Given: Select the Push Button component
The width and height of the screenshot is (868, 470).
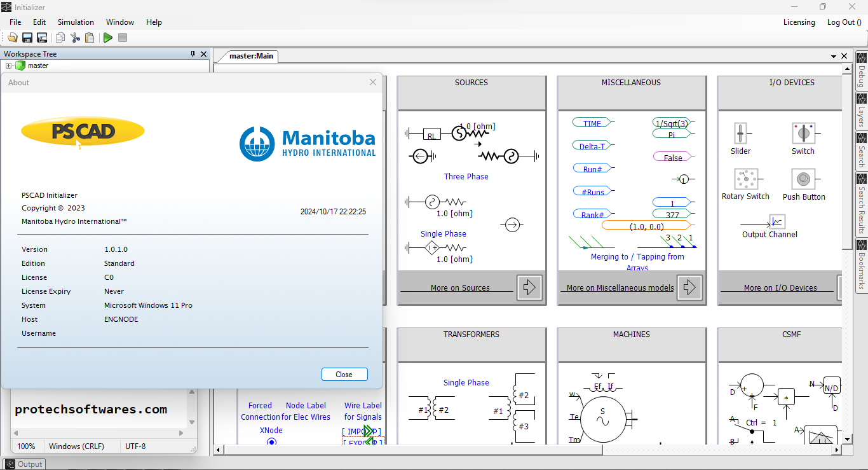Looking at the screenshot, I should [x=804, y=179].
